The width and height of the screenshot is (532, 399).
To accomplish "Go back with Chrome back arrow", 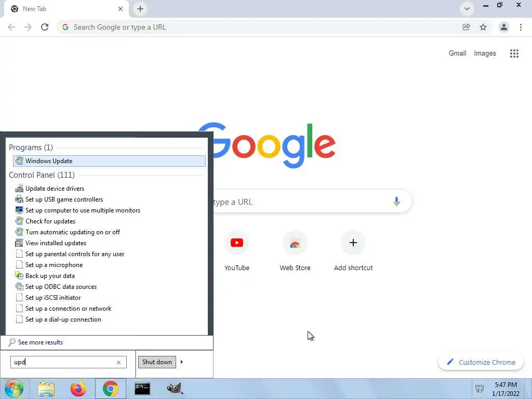I will click(x=11, y=27).
